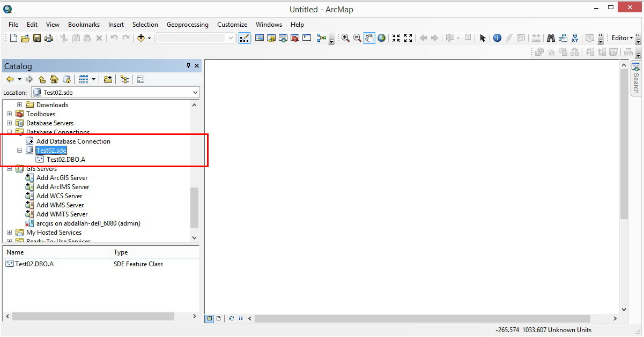Expand the Downloads folder node
This screenshot has height=337, width=644.
(x=19, y=105)
